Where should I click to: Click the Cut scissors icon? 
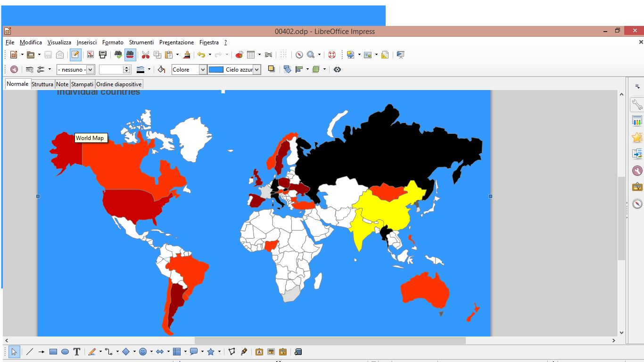click(146, 55)
